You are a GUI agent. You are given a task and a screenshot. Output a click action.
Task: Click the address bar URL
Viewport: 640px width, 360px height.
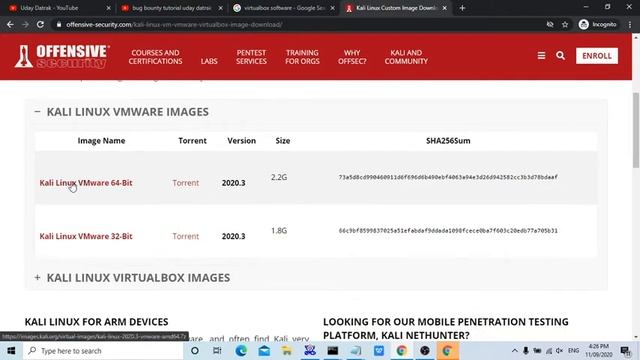(174, 24)
